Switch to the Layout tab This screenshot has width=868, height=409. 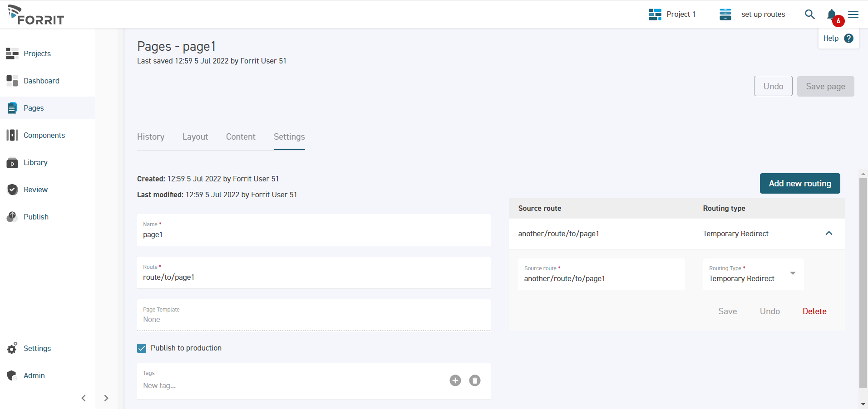[195, 137]
